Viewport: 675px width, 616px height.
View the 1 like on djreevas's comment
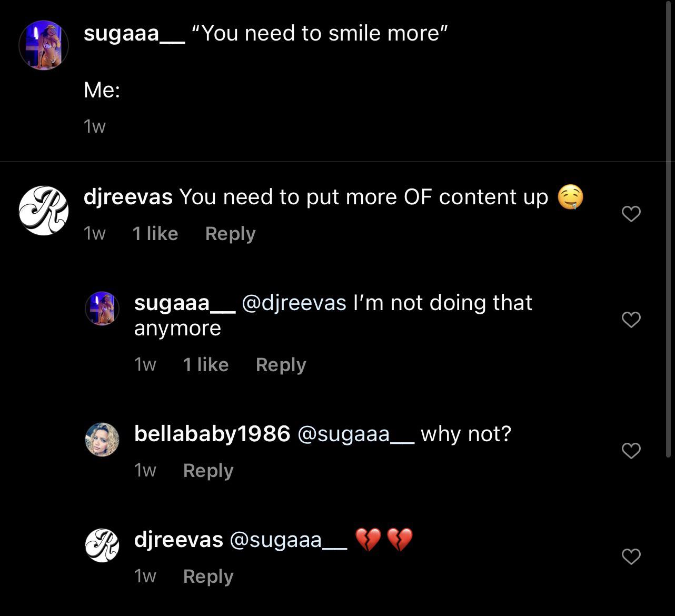[155, 234]
